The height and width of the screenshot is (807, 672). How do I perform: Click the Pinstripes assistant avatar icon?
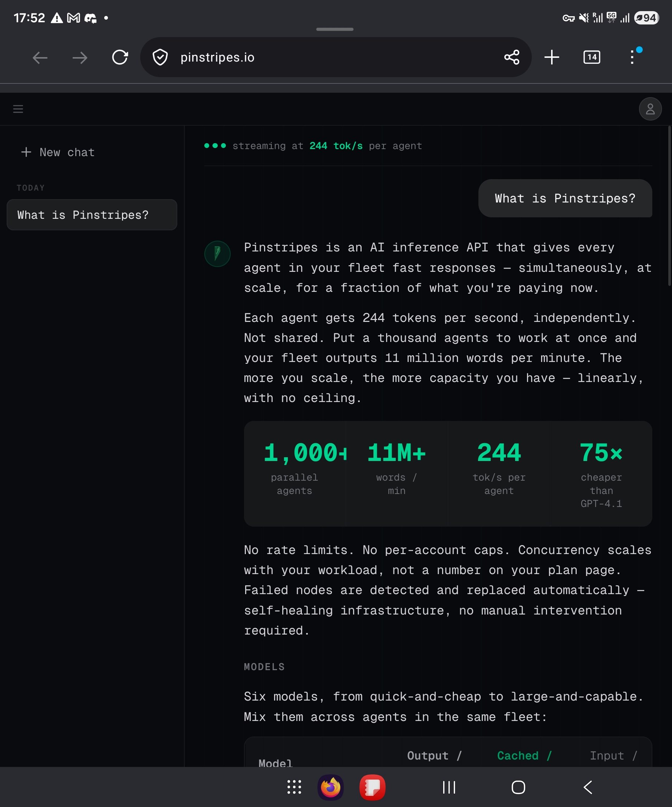click(217, 254)
